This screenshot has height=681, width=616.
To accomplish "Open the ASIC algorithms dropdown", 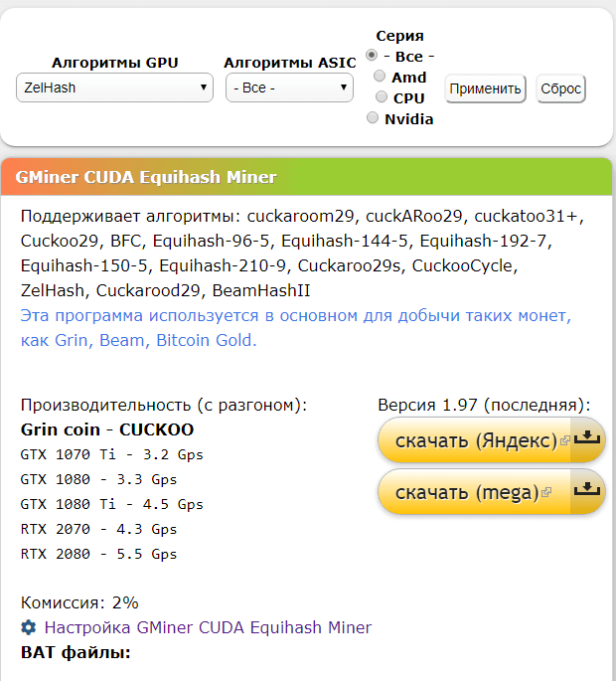I will coord(289,87).
